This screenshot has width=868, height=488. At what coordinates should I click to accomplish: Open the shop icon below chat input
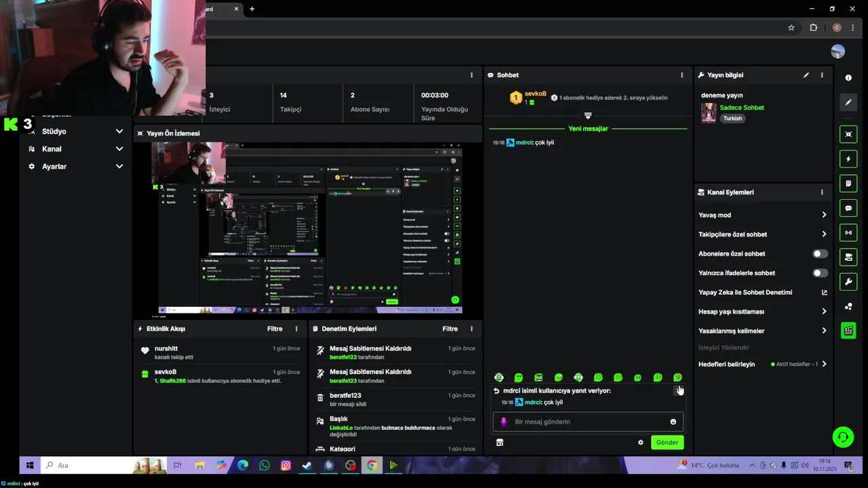(500, 443)
